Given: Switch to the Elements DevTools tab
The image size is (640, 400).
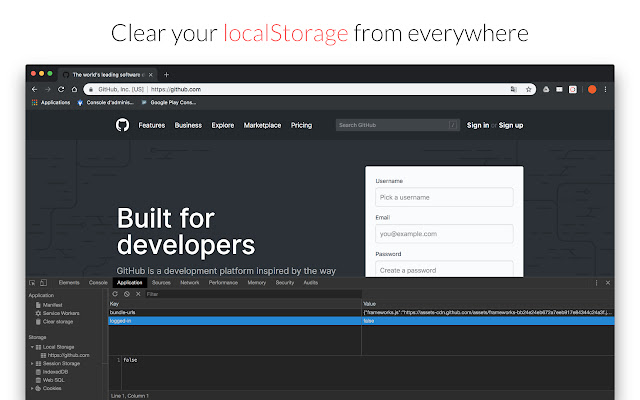Looking at the screenshot, I should pos(69,282).
